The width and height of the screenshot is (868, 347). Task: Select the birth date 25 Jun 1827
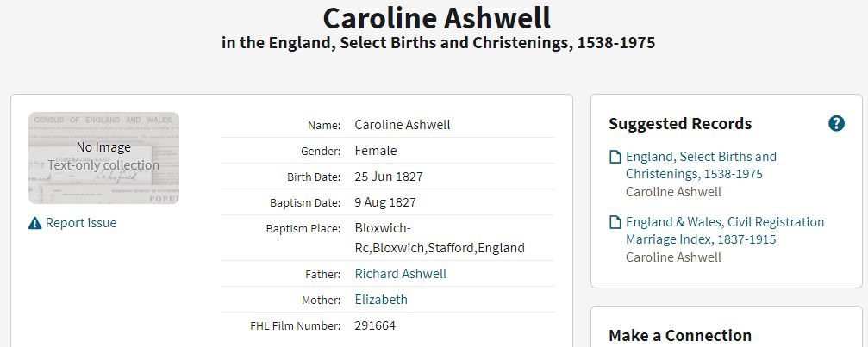(x=389, y=177)
